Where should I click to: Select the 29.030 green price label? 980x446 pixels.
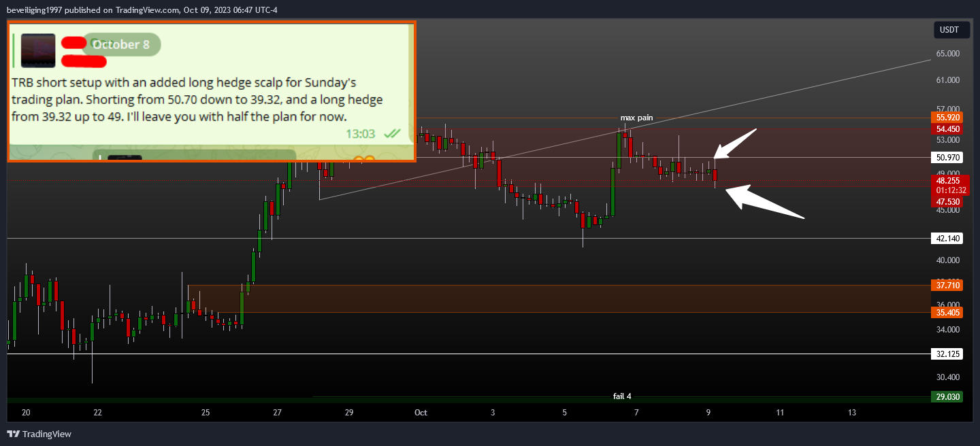[948, 397]
